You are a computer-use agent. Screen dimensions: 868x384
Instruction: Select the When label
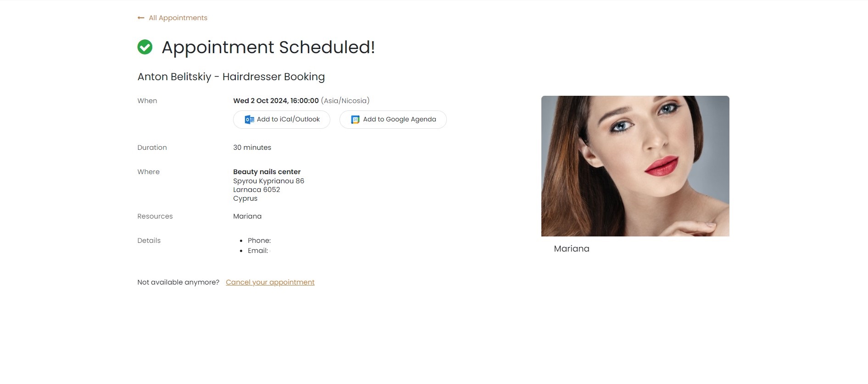click(x=147, y=101)
